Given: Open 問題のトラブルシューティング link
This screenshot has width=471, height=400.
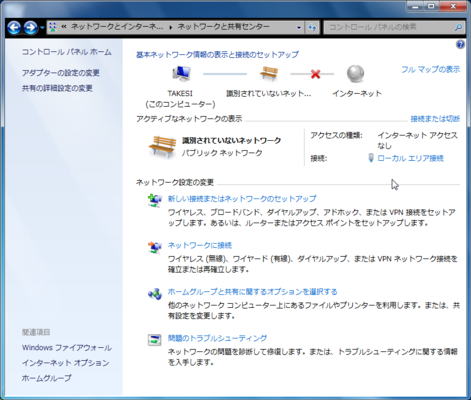Looking at the screenshot, I should 217,338.
